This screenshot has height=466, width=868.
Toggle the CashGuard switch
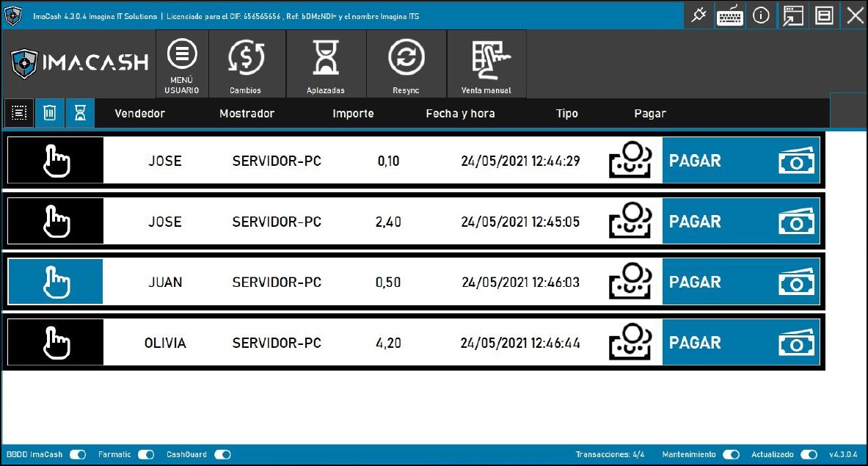[222, 455]
